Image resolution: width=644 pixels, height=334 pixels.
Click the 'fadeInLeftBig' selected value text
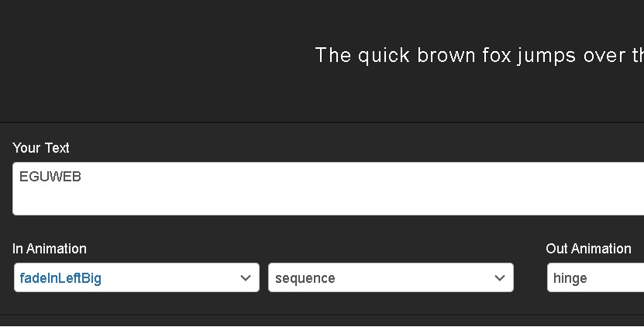pyautogui.click(x=60, y=278)
